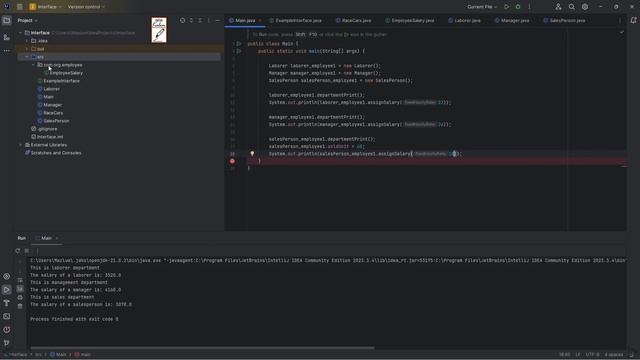Switch to Manager.java tab
Screen dimensions: 640x360
511,20
